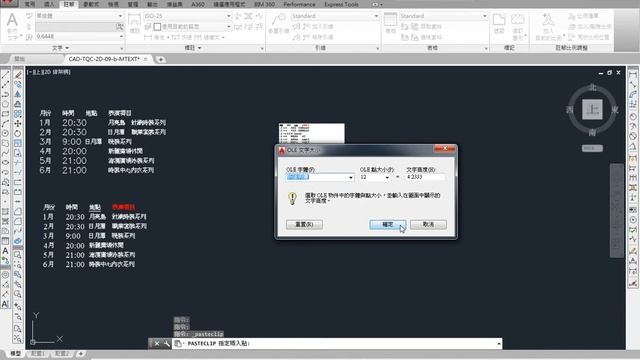This screenshot has height=360, width=640.
Task: Add a new layout with plus button
Action: 80,353
